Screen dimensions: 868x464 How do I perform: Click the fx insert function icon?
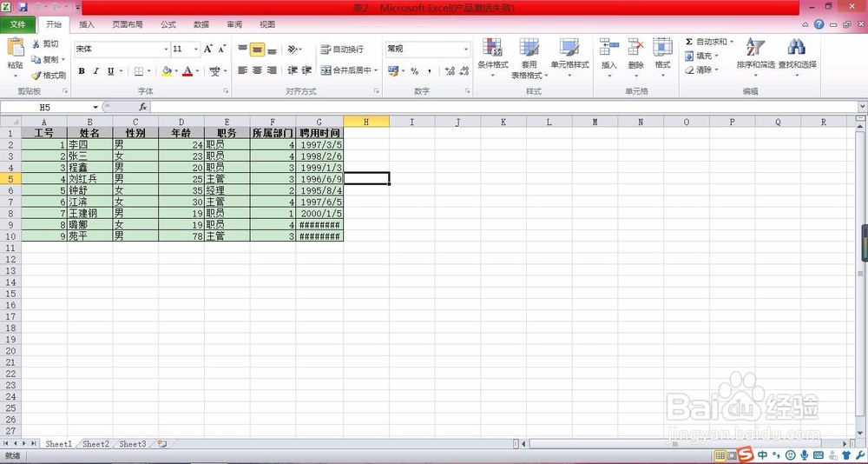pos(143,107)
